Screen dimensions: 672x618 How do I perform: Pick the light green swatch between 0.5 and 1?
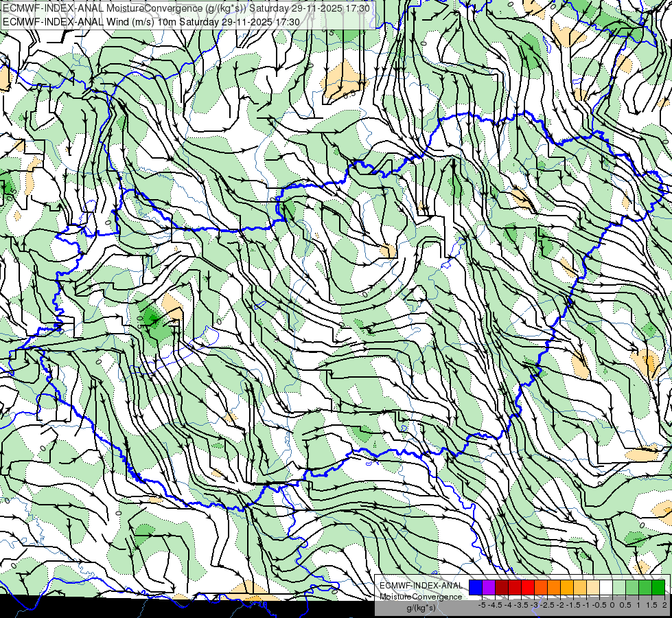pos(632,587)
